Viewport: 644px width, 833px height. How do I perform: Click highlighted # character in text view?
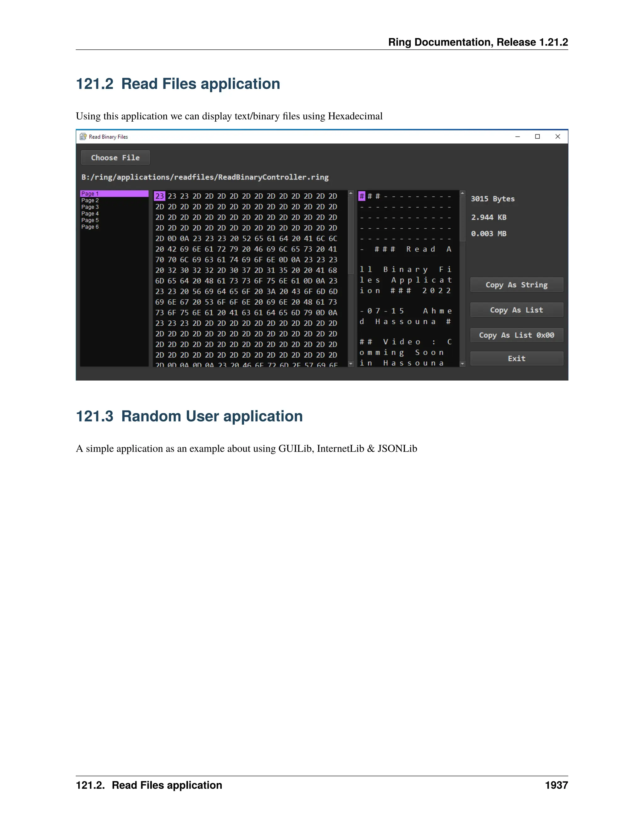pos(362,196)
